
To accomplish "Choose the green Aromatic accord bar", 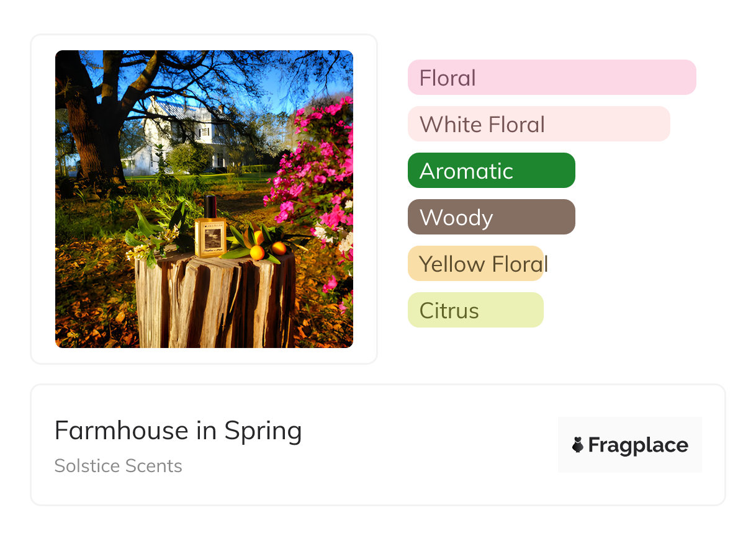I will tap(491, 171).
